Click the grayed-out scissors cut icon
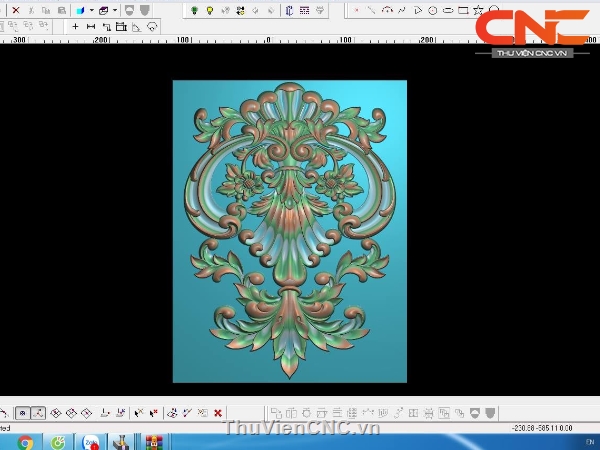The height and width of the screenshot is (450, 600). 31,10
